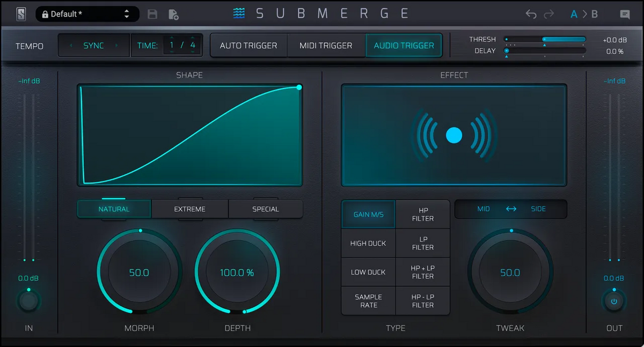Save the current preset
Screen dimensions: 644x347
click(152, 13)
